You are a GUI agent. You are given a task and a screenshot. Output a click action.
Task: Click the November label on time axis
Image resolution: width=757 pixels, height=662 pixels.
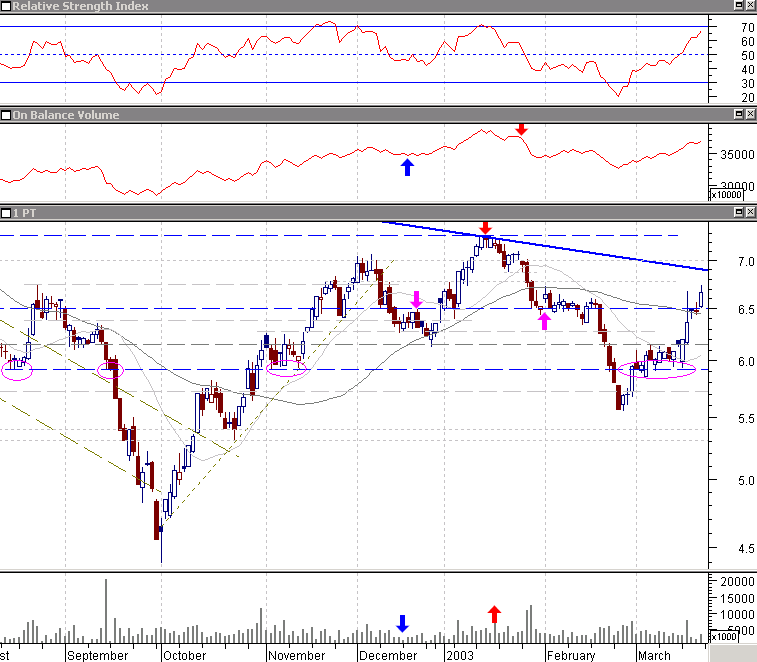pyautogui.click(x=296, y=655)
